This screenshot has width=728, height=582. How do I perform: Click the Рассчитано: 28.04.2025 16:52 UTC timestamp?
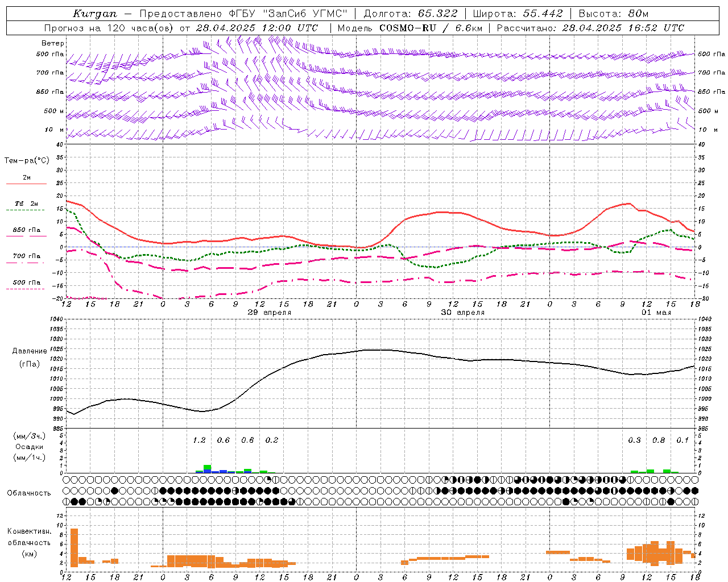click(x=590, y=28)
